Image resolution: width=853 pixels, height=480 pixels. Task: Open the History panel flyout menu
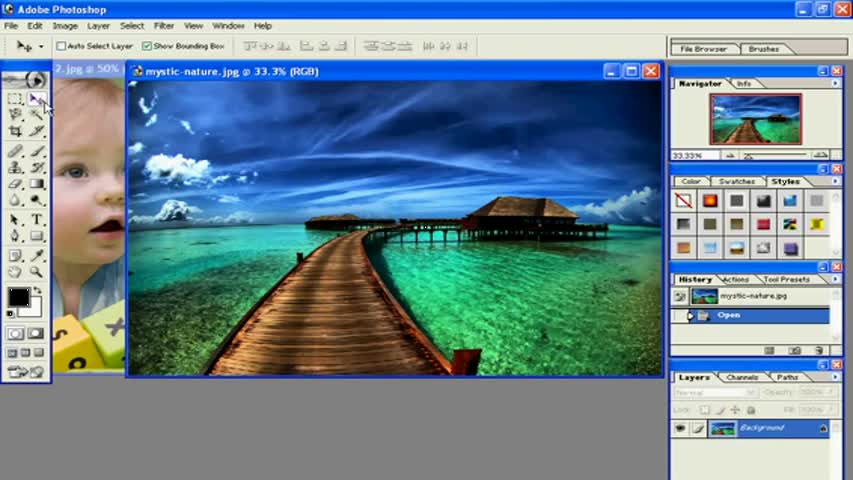click(x=836, y=279)
